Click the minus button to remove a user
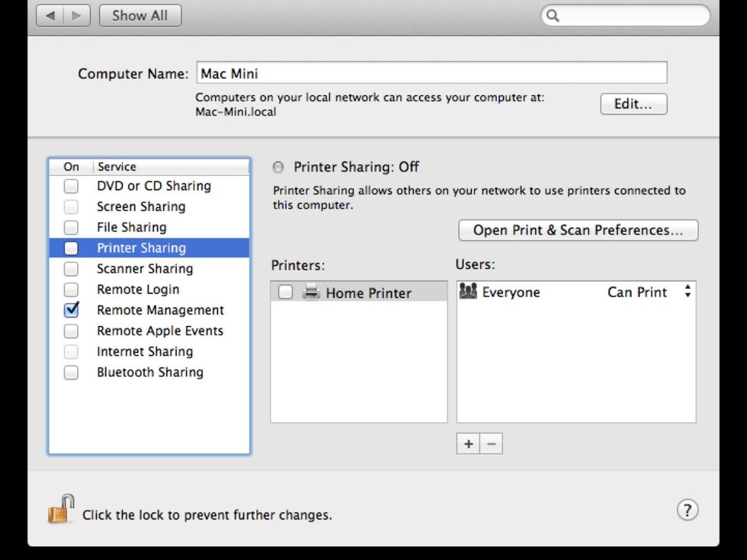 pos(492,443)
